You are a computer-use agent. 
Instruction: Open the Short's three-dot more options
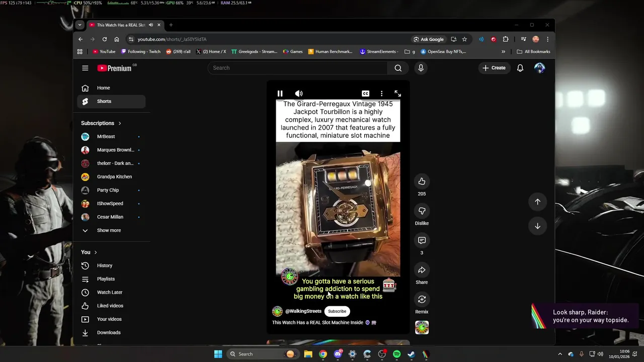pos(382,94)
